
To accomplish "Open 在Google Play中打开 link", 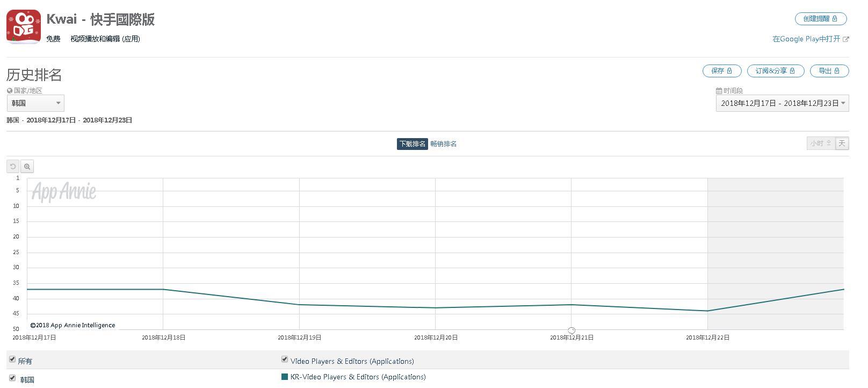I will pos(806,39).
